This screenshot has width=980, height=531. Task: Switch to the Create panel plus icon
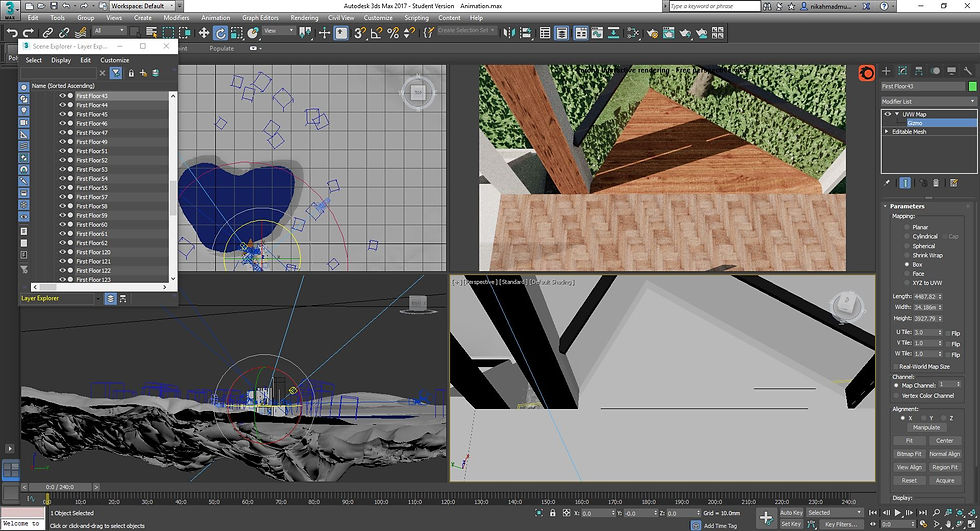point(886,71)
